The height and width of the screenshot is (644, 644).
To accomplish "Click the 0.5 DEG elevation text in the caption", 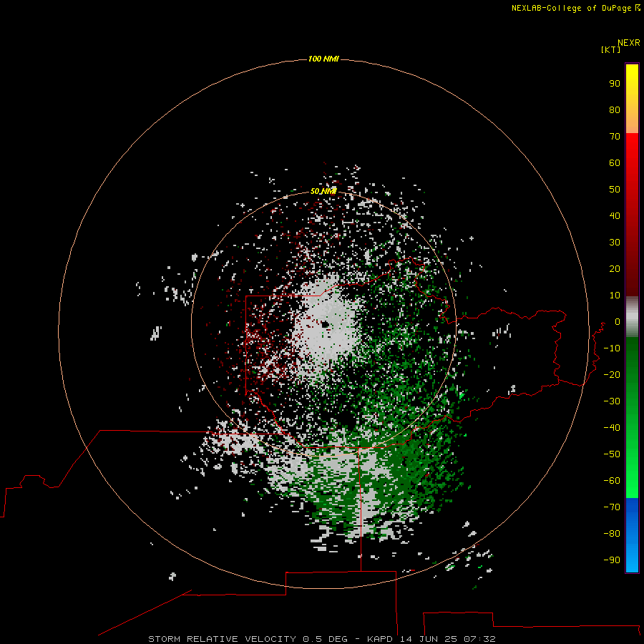I will click(x=325, y=639).
